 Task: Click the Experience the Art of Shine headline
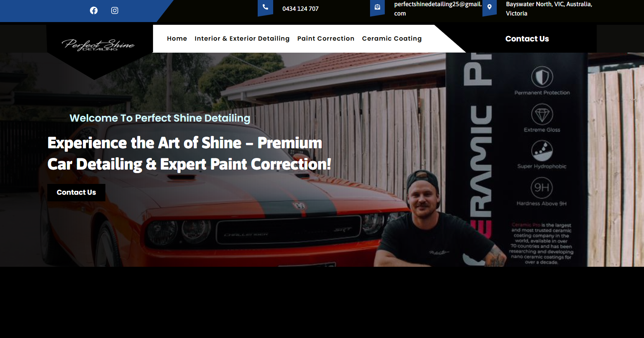coord(189,154)
